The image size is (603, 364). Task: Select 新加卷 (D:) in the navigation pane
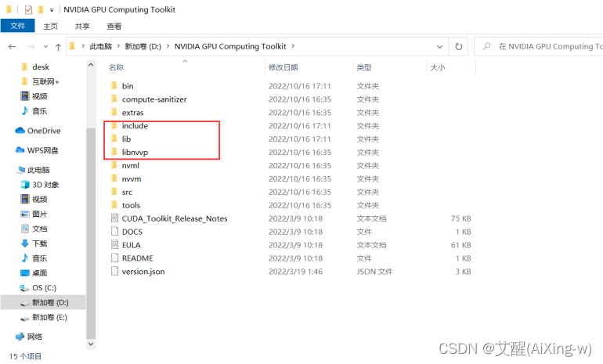(x=45, y=302)
